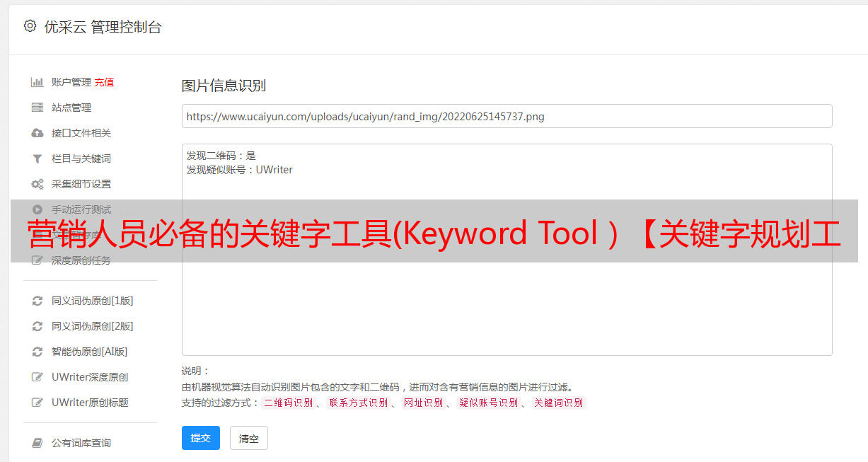Click the edit icon for UWriter原创标题
This screenshot has height=462, width=868.
pyautogui.click(x=37, y=403)
